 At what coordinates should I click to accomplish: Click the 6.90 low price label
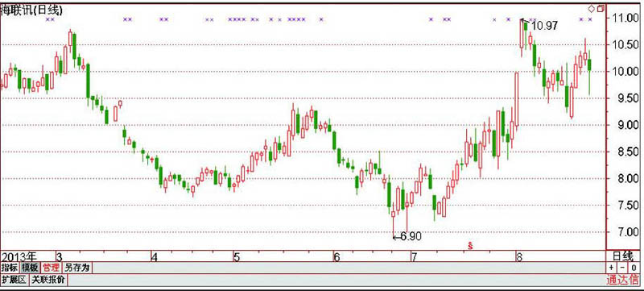pyautogui.click(x=411, y=236)
